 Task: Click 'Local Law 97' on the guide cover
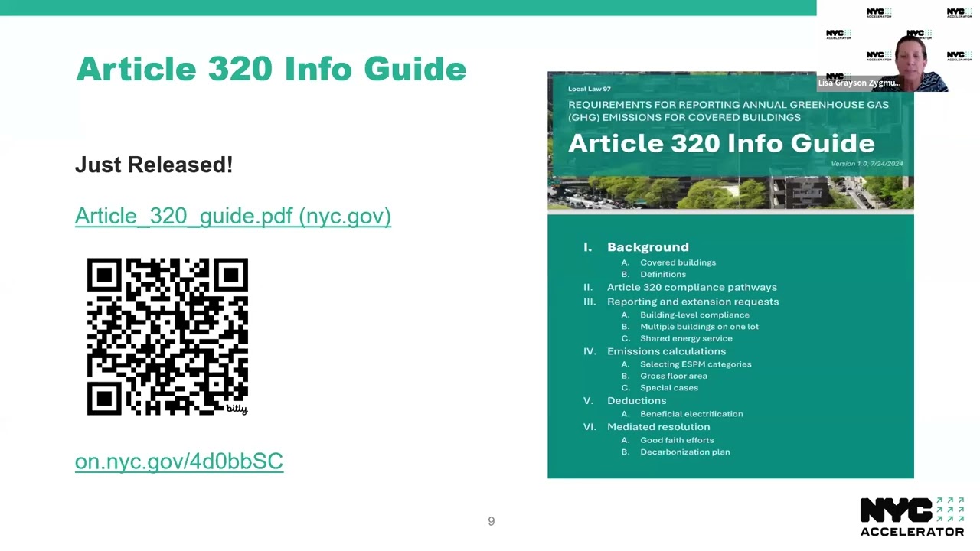[x=590, y=90]
